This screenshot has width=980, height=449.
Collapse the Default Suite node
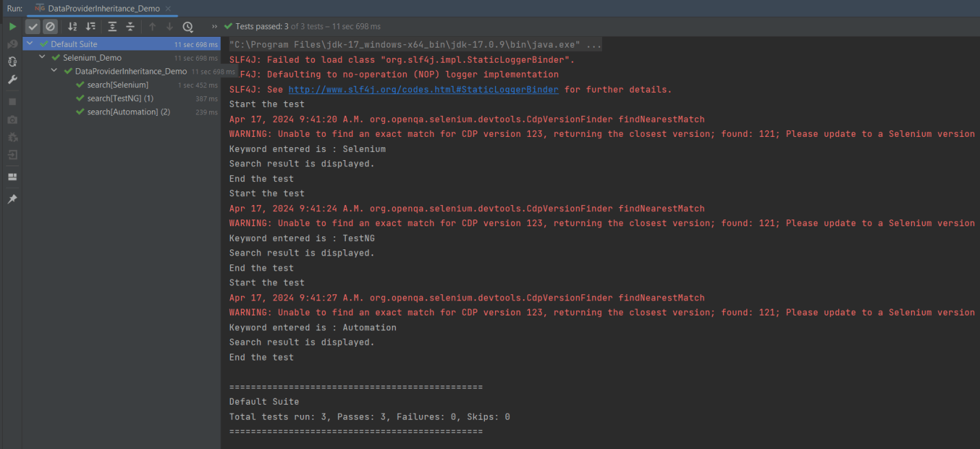point(30,44)
